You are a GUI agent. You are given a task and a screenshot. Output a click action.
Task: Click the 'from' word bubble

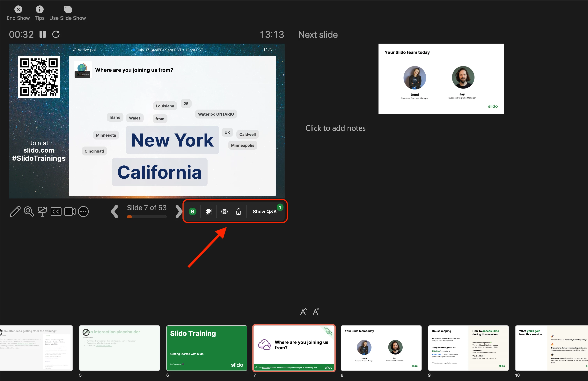click(160, 119)
